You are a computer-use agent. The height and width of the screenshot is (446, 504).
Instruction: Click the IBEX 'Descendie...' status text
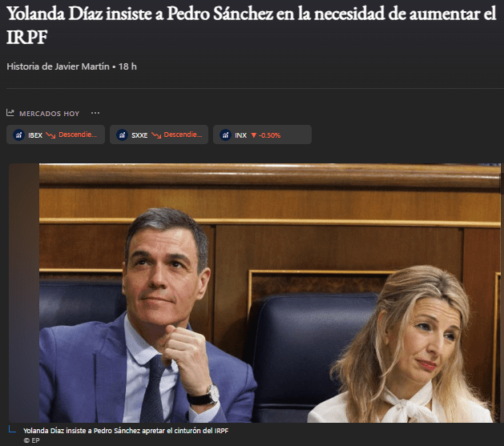pyautogui.click(x=78, y=135)
